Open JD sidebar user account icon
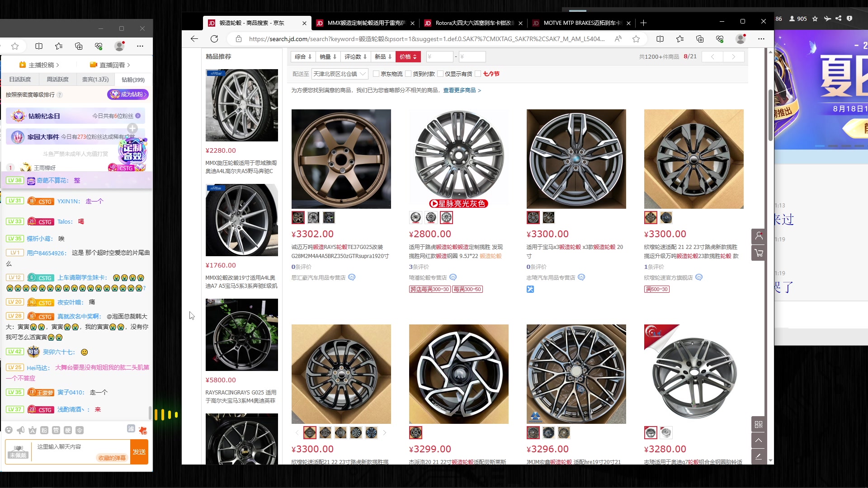 point(759,236)
